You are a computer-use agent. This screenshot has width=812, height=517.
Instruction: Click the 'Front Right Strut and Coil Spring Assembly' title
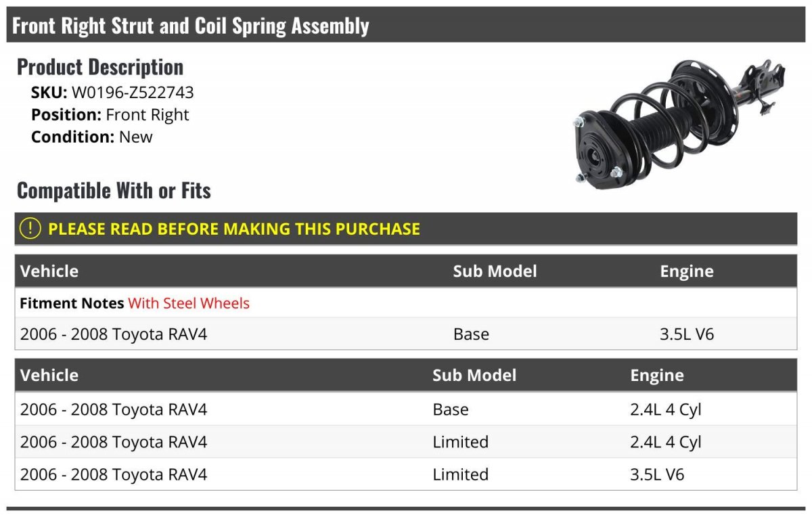coord(191,26)
